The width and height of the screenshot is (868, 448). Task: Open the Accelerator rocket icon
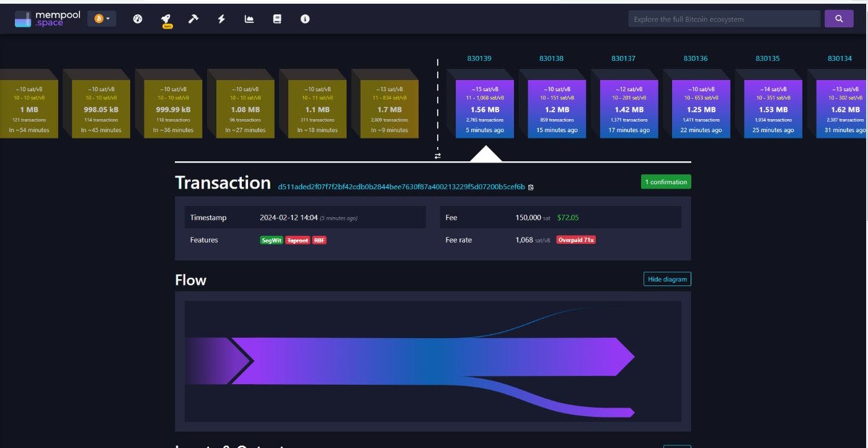click(x=167, y=19)
